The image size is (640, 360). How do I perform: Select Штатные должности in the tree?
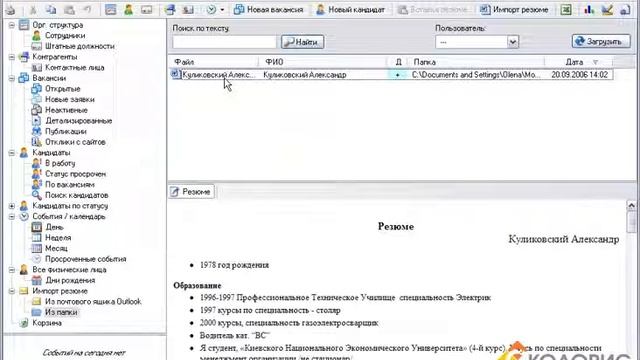80,47
